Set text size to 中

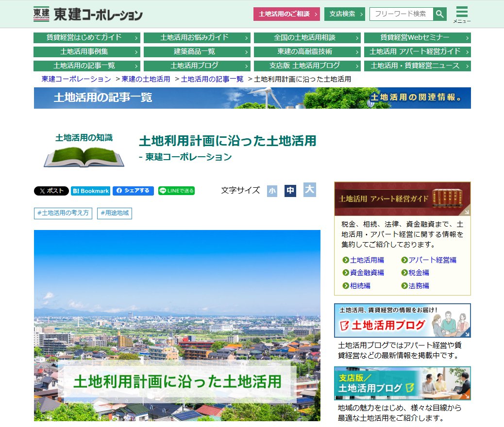click(x=290, y=191)
